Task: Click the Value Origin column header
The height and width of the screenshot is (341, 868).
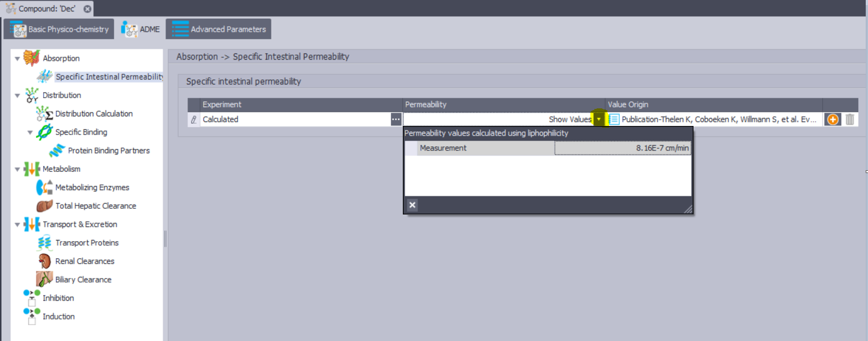Action: coord(714,104)
